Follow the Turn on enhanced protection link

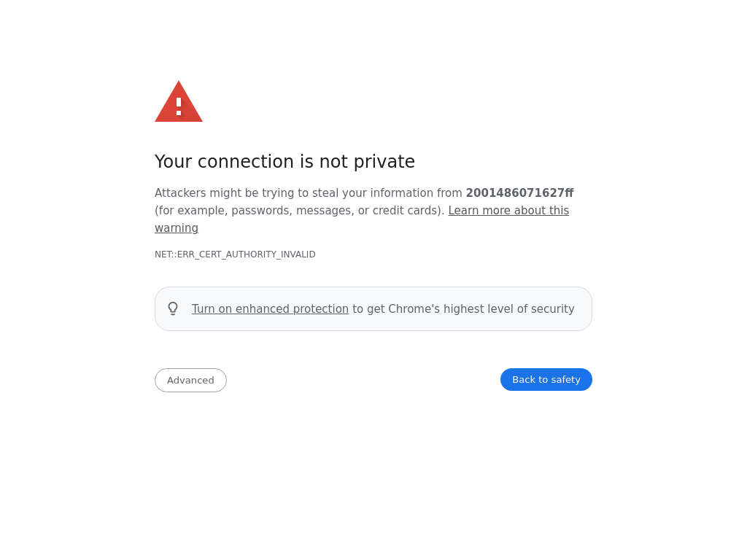[x=270, y=309]
